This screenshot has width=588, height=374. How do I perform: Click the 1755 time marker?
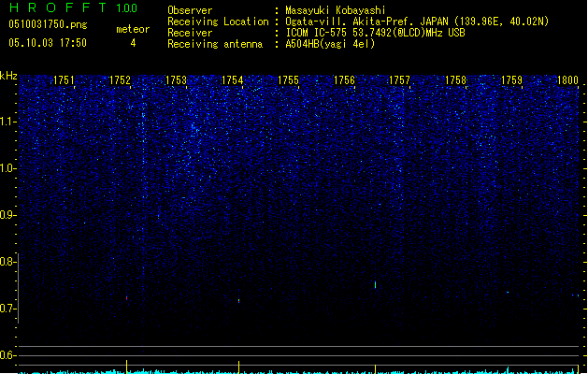(x=288, y=80)
